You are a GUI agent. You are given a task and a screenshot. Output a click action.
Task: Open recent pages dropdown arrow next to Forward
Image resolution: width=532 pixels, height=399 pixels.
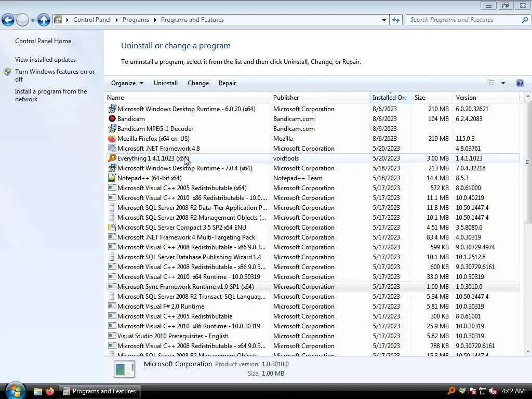[33, 20]
